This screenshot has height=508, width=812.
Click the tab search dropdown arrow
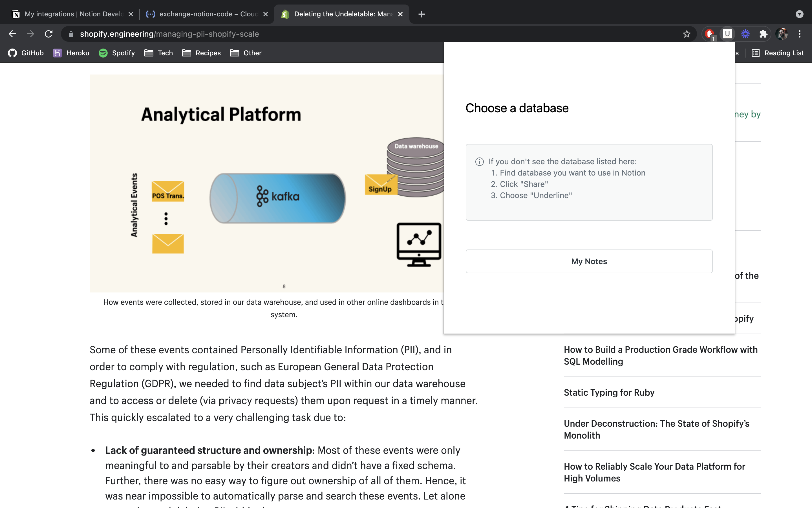[800, 14]
